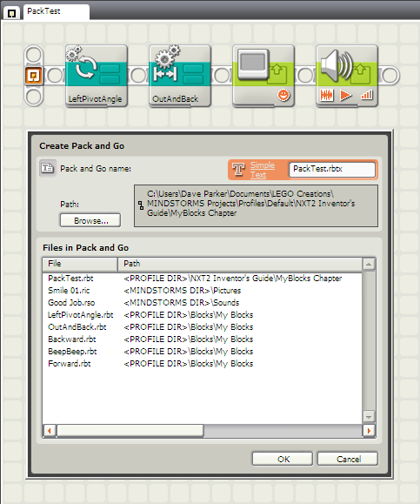Screen dimensions: 420x504
Task: Select the LeftPivotAngle My Block
Action: [x=97, y=76]
